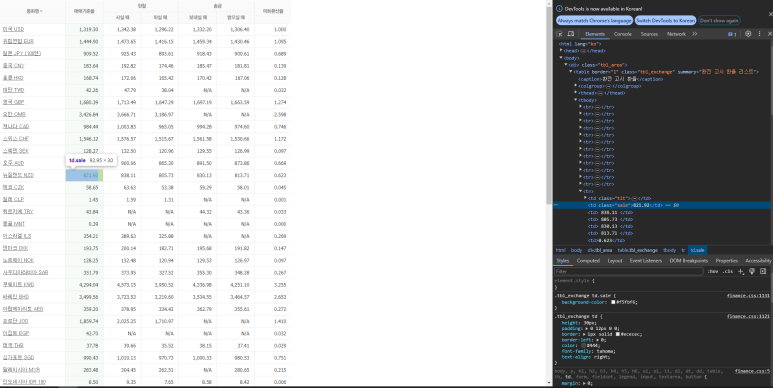Open finance.css:1121 source link
Screen dimensions: 773x388
pos(748,317)
